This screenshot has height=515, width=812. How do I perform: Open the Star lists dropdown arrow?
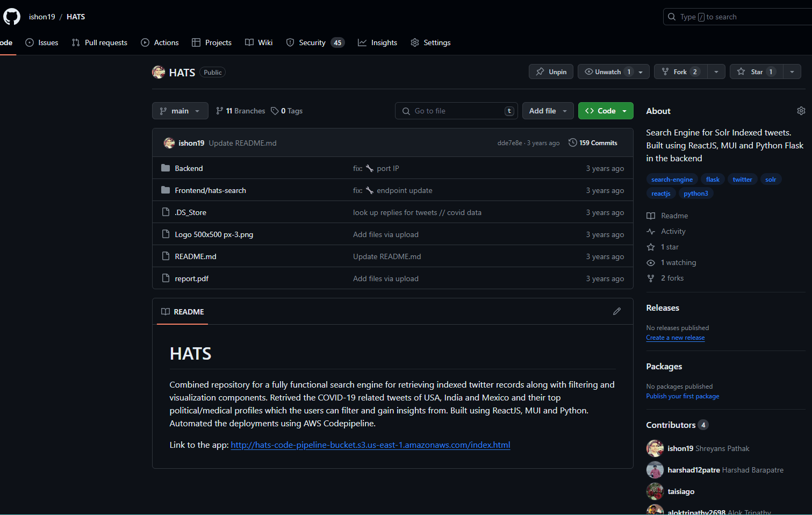792,71
